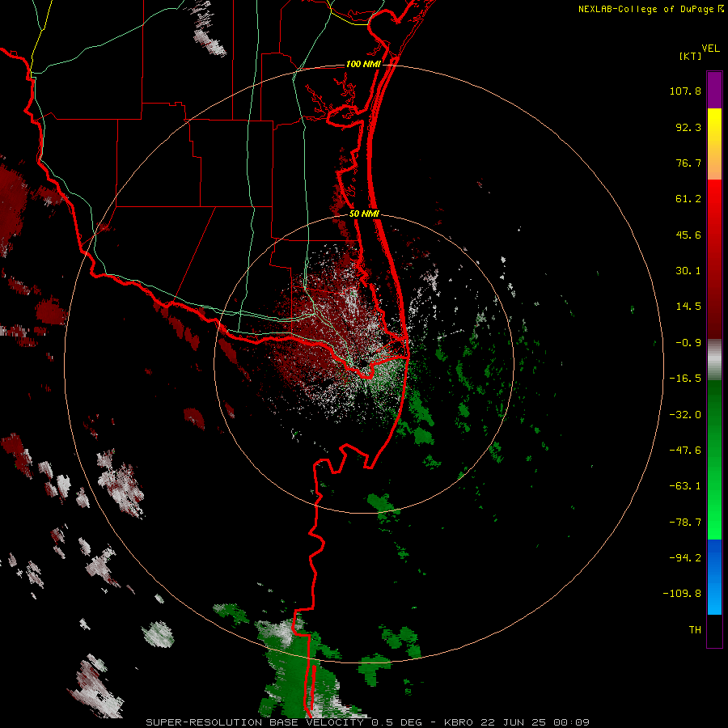
Task: Select the -32.0 legend value
Action: tap(685, 415)
